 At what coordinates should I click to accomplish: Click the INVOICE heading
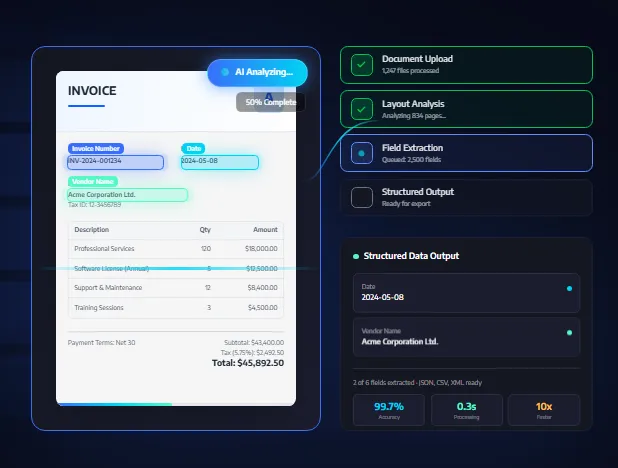(x=92, y=91)
